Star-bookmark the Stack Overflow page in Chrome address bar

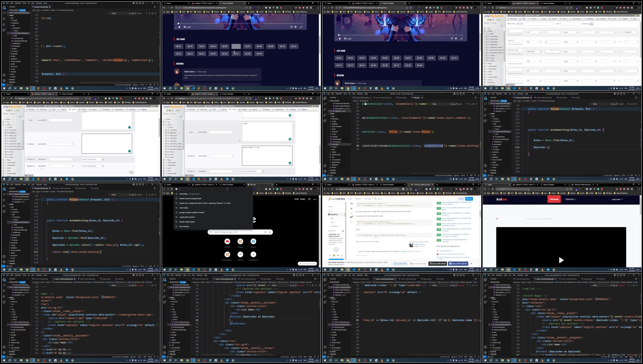[x=411, y=189]
